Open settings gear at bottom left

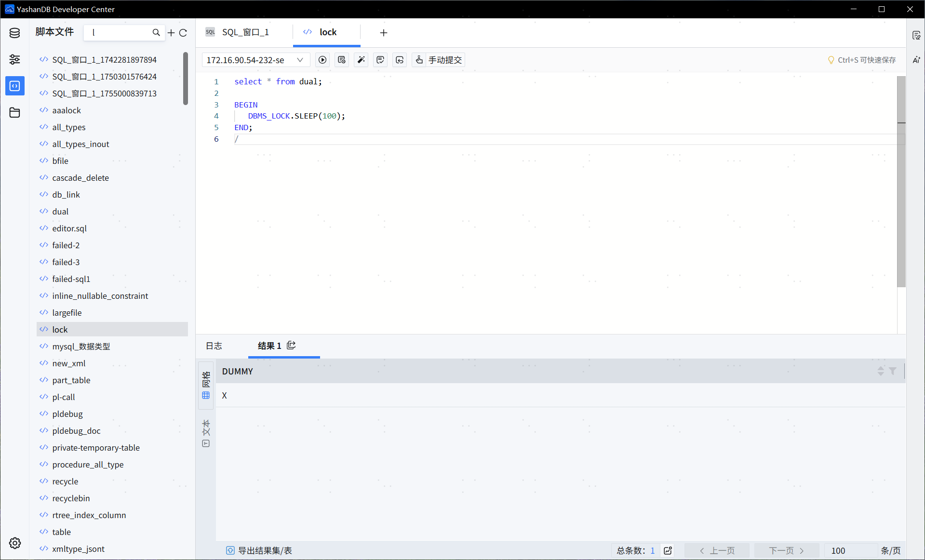coord(15,543)
